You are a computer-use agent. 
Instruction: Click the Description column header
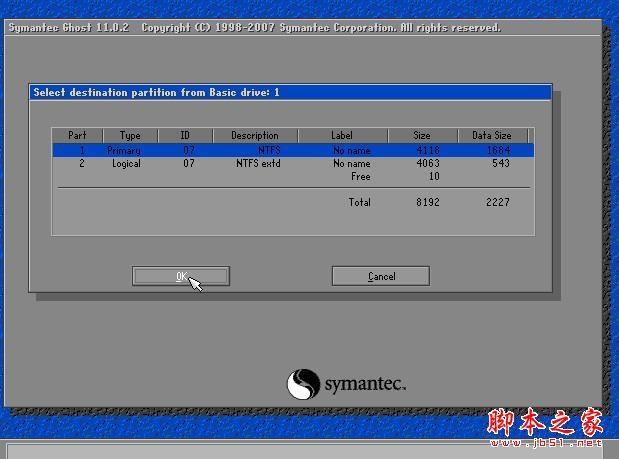click(255, 135)
